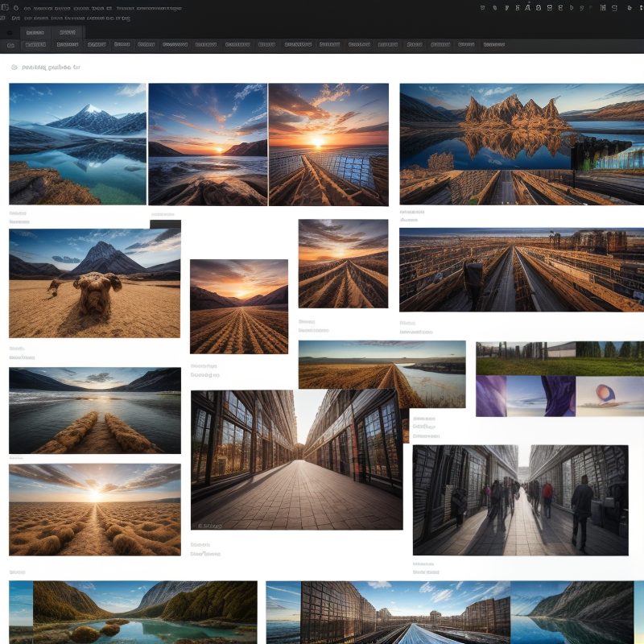Select the sunset over rocky seashore photo
This screenshot has width=644, height=644.
[x=208, y=144]
